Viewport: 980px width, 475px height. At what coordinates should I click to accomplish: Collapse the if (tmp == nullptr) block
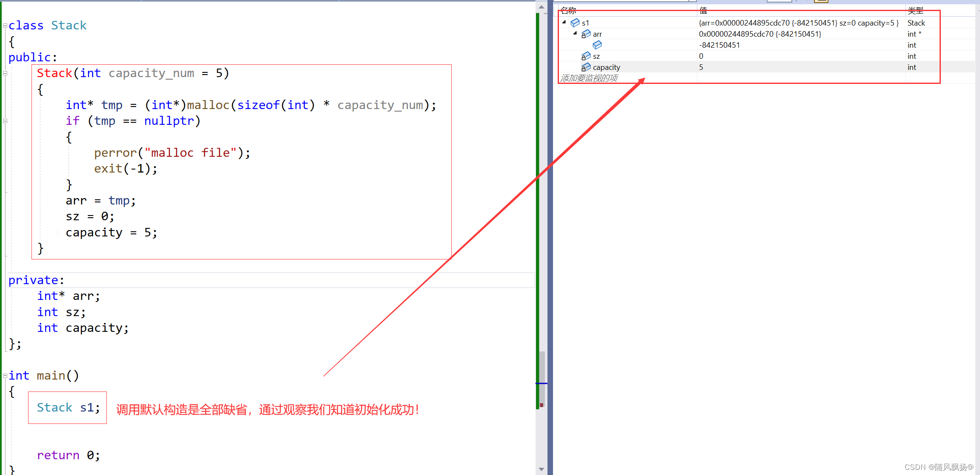click(x=5, y=121)
